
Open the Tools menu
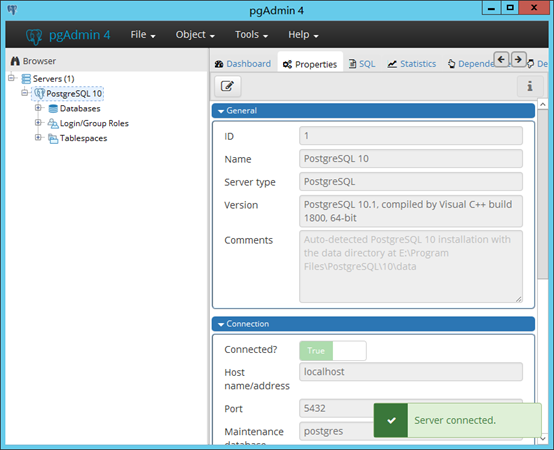pyautogui.click(x=251, y=35)
